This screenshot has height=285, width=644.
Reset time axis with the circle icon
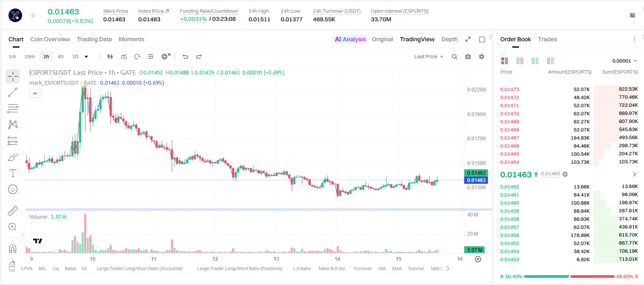click(x=478, y=259)
